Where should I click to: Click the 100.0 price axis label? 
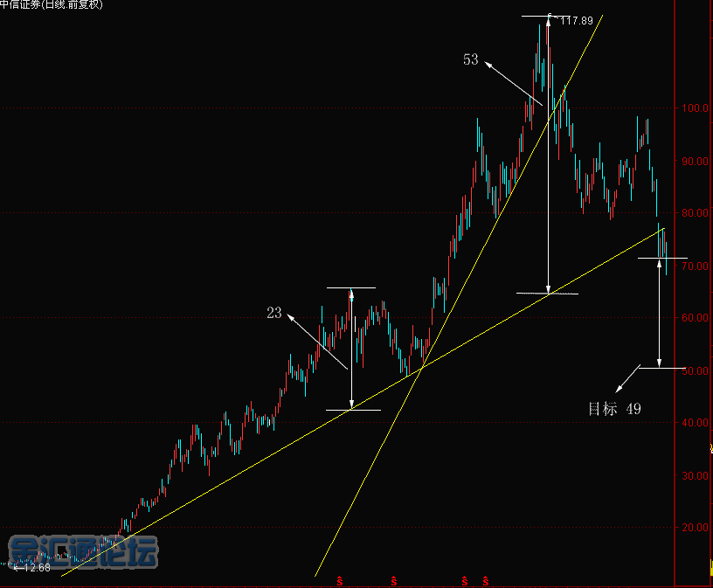695,108
